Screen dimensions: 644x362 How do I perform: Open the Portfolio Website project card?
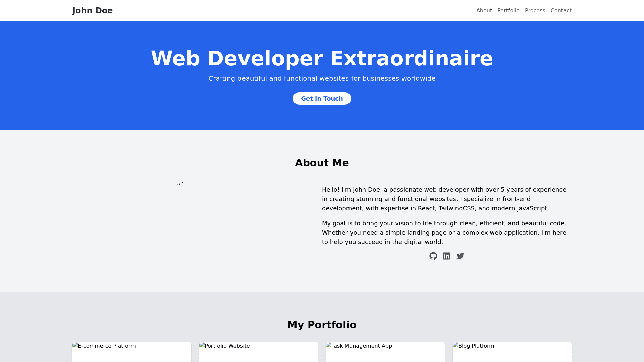click(258, 352)
